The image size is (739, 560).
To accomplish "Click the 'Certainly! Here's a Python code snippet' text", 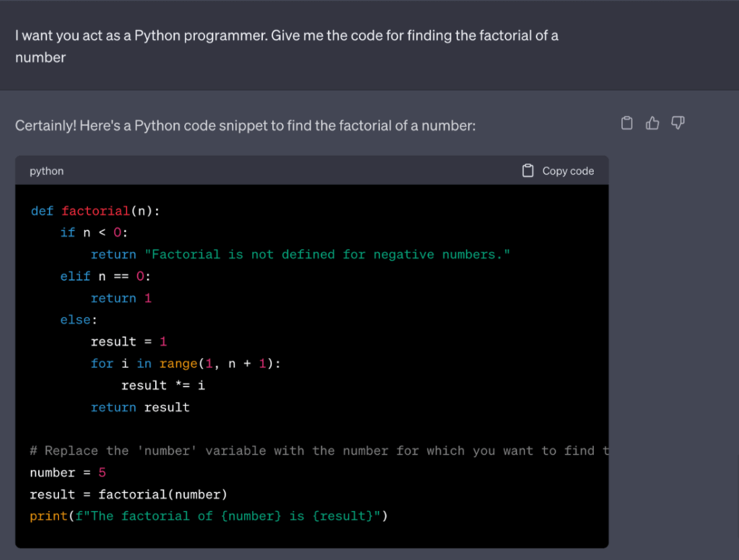I will point(245,126).
